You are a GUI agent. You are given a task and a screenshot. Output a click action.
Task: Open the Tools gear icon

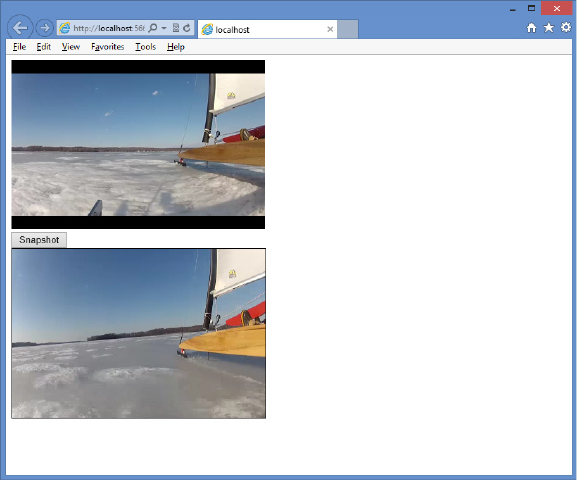click(x=566, y=27)
